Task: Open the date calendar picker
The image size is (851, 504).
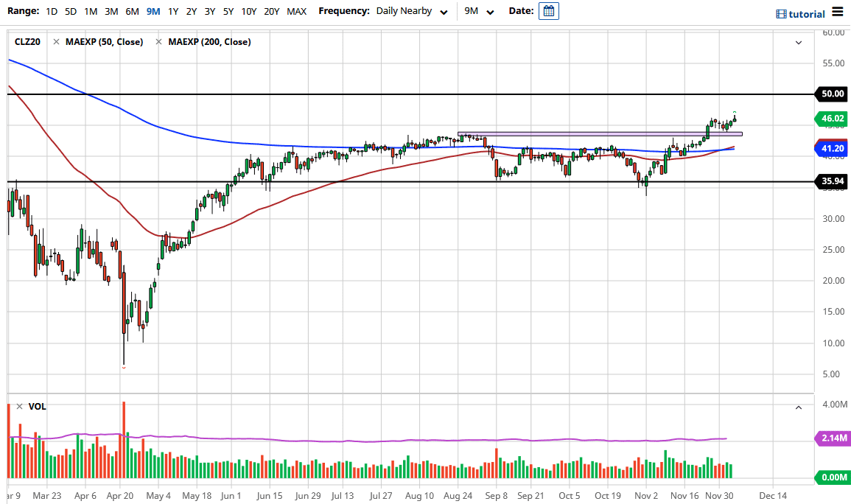Action: [x=548, y=11]
